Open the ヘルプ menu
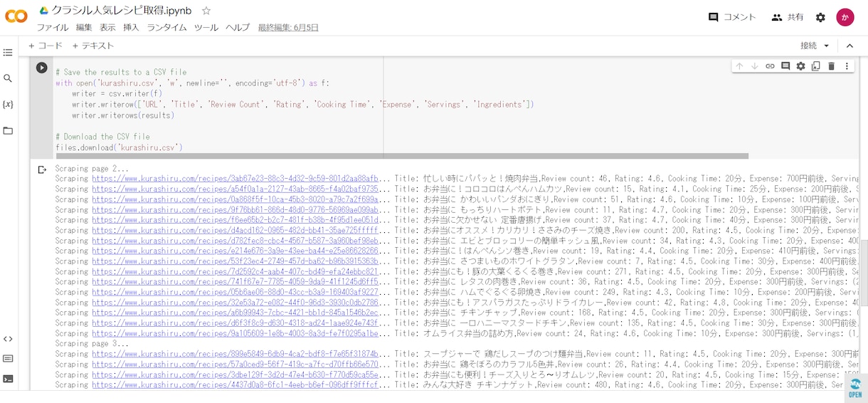Viewport: 868px width, 403px height. [x=238, y=28]
